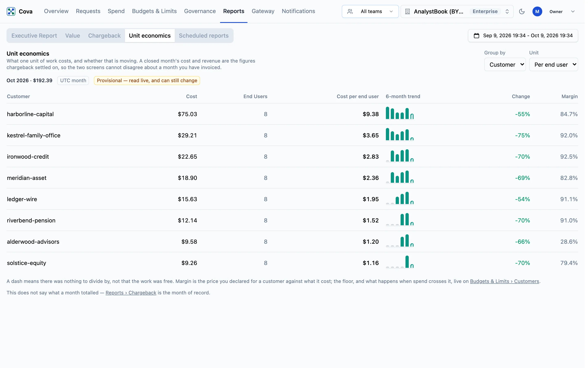The width and height of the screenshot is (588, 368).
Task: Click the building icon beside AnalystBook
Action: [408, 11]
